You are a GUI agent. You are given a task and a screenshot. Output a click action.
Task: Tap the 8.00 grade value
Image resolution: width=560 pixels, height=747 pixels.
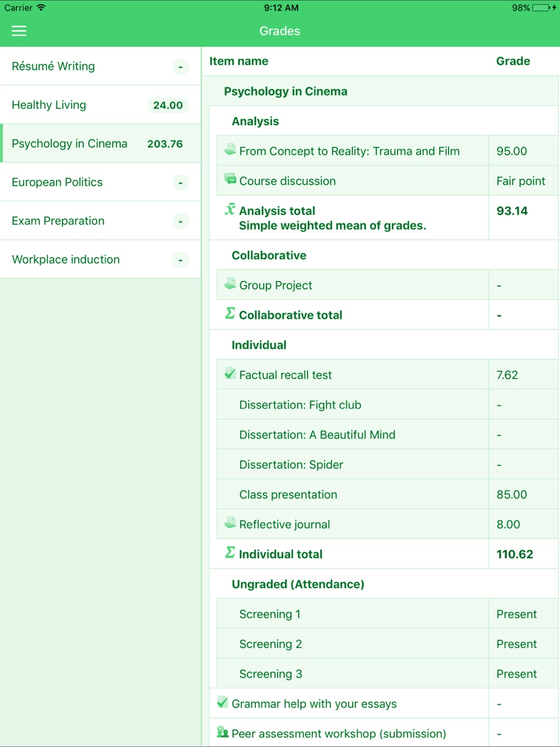508,524
